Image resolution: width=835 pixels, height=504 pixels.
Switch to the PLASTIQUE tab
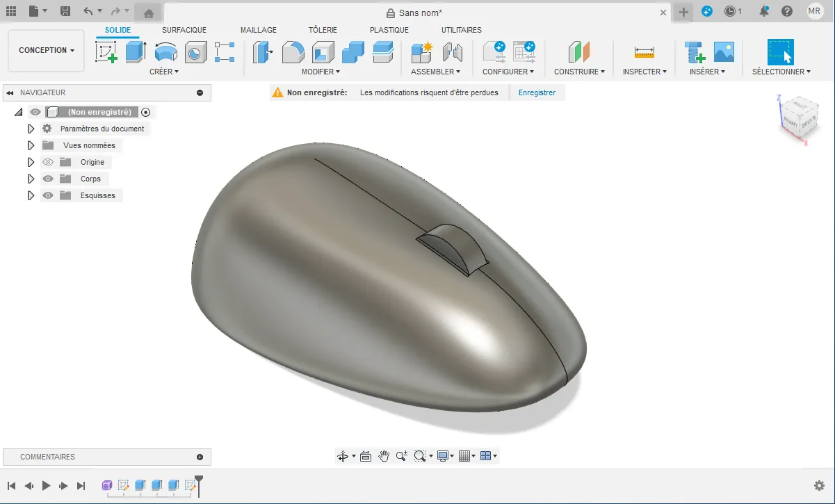[x=389, y=30]
